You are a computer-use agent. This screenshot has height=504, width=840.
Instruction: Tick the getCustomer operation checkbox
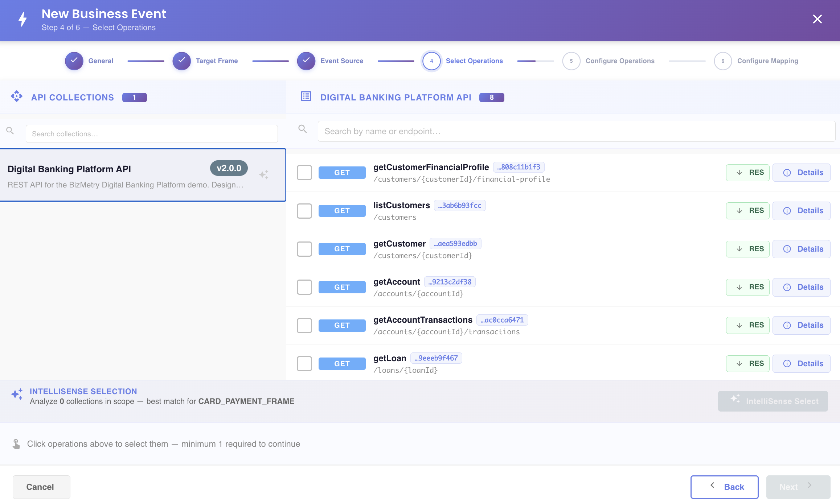(304, 249)
